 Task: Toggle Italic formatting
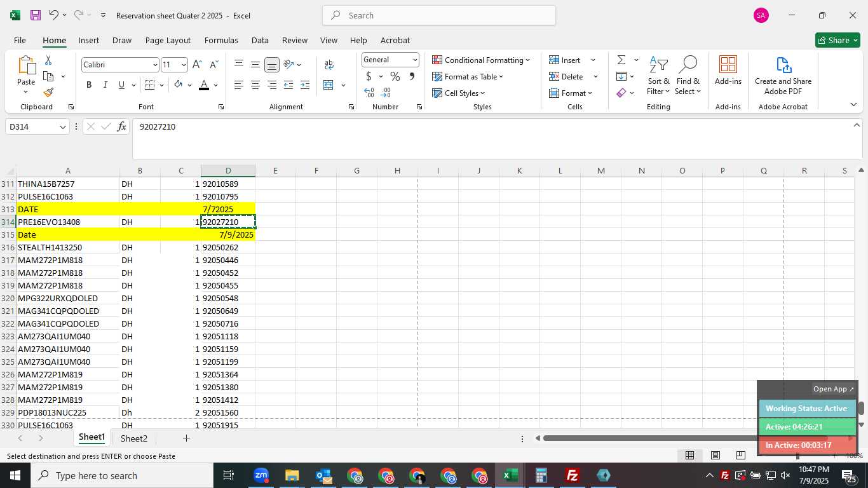coord(105,85)
